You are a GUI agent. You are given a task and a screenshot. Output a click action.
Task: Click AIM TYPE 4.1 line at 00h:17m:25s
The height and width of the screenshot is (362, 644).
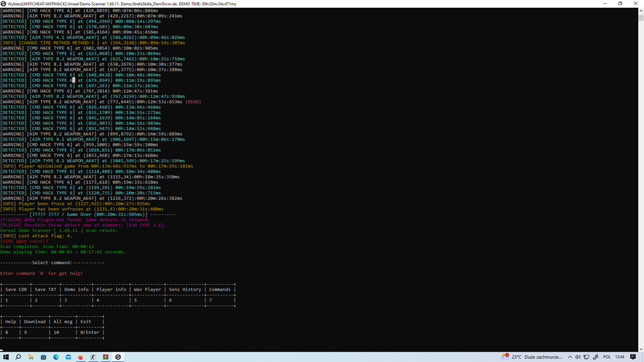point(92,160)
